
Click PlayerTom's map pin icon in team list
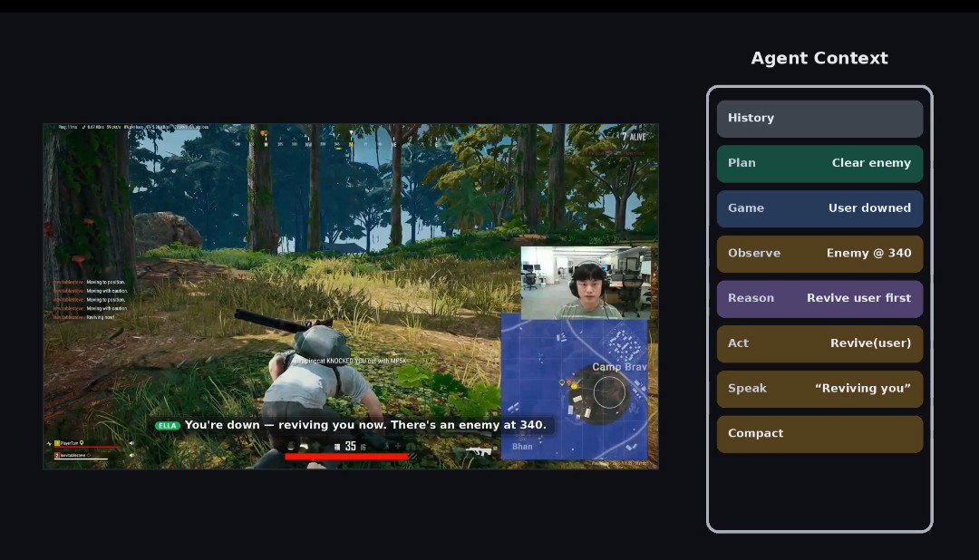tap(82, 442)
